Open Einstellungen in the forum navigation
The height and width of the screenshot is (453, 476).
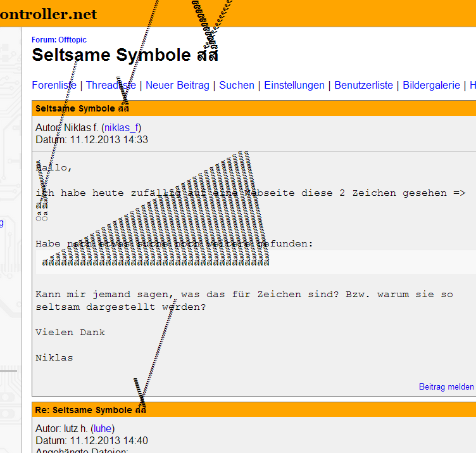pyautogui.click(x=294, y=85)
